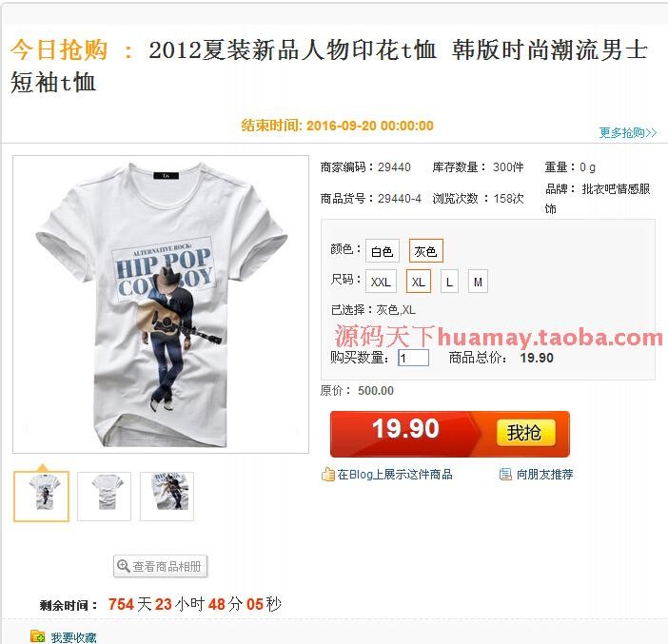Choose size M
668x644 pixels.
pos(478,282)
